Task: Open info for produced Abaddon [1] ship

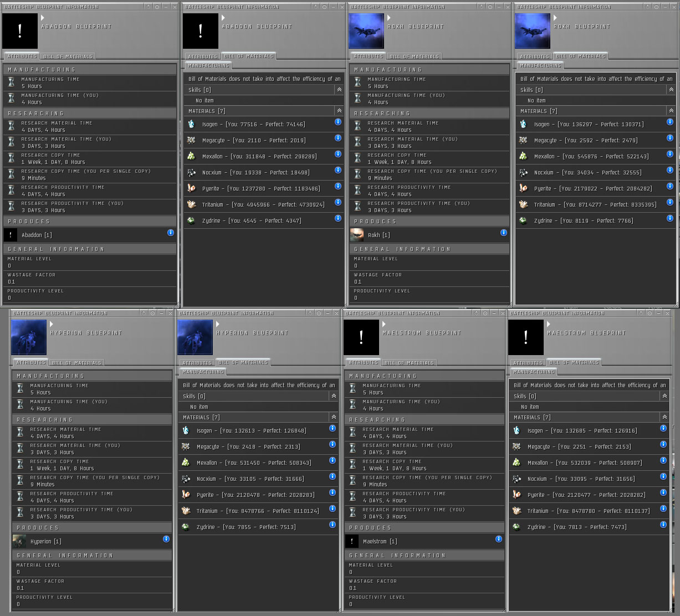Action: (x=171, y=233)
